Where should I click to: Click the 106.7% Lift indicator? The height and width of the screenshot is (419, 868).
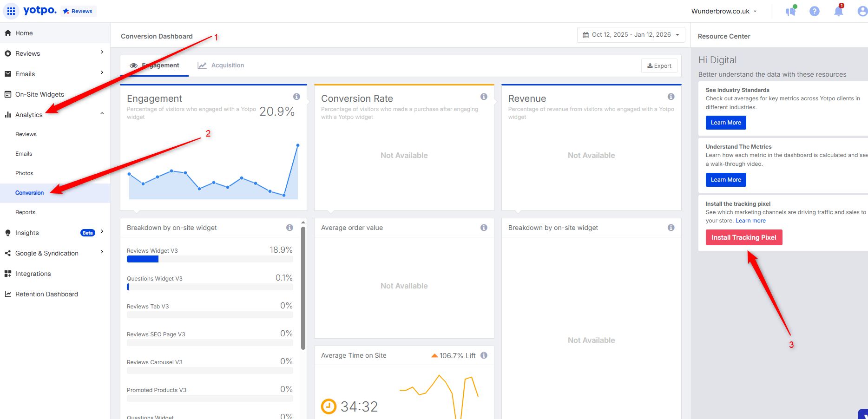tap(453, 356)
